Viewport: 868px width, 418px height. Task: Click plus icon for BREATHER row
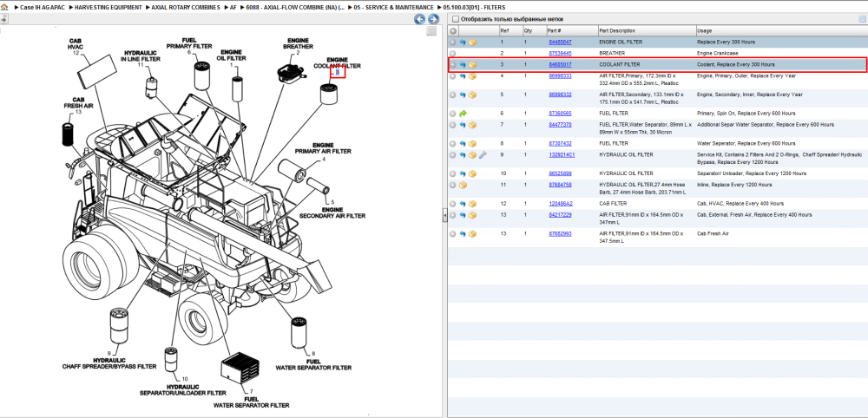[453, 54]
